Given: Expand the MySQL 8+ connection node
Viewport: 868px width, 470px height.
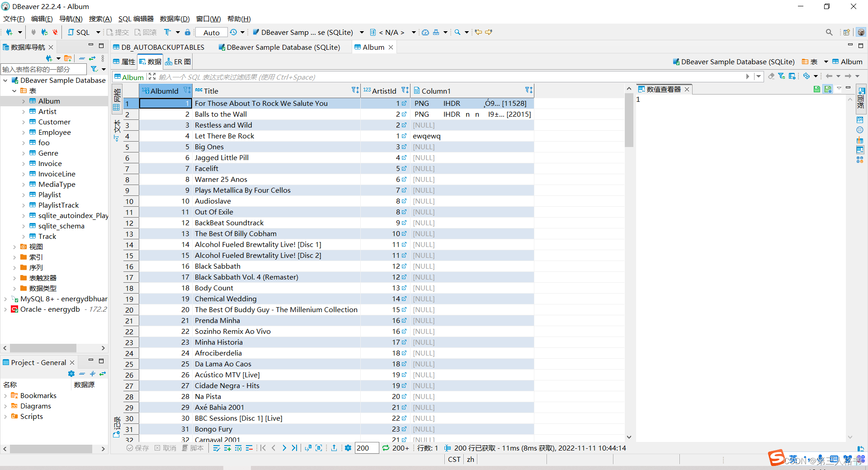Looking at the screenshot, I should (x=5, y=299).
